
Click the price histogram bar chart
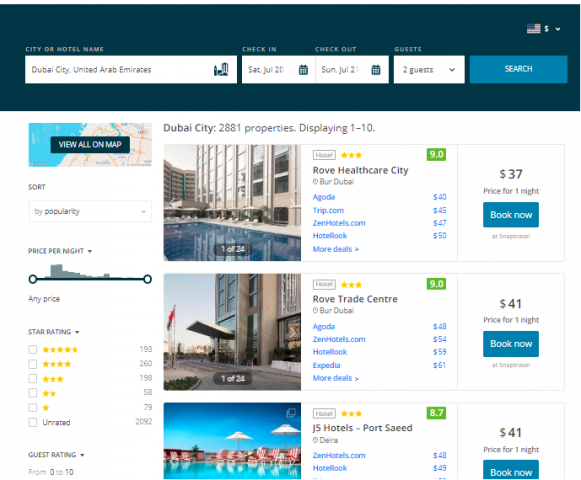tap(90, 271)
